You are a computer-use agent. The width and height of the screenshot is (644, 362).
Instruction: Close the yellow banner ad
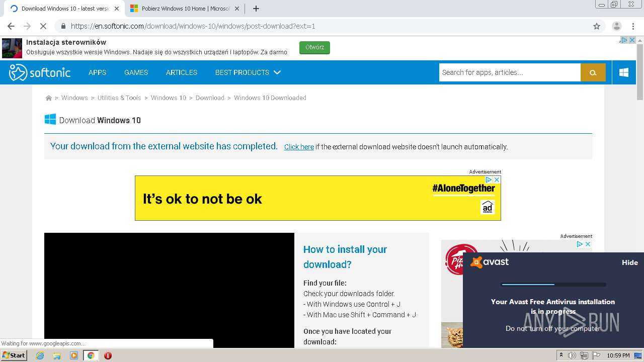(x=497, y=179)
